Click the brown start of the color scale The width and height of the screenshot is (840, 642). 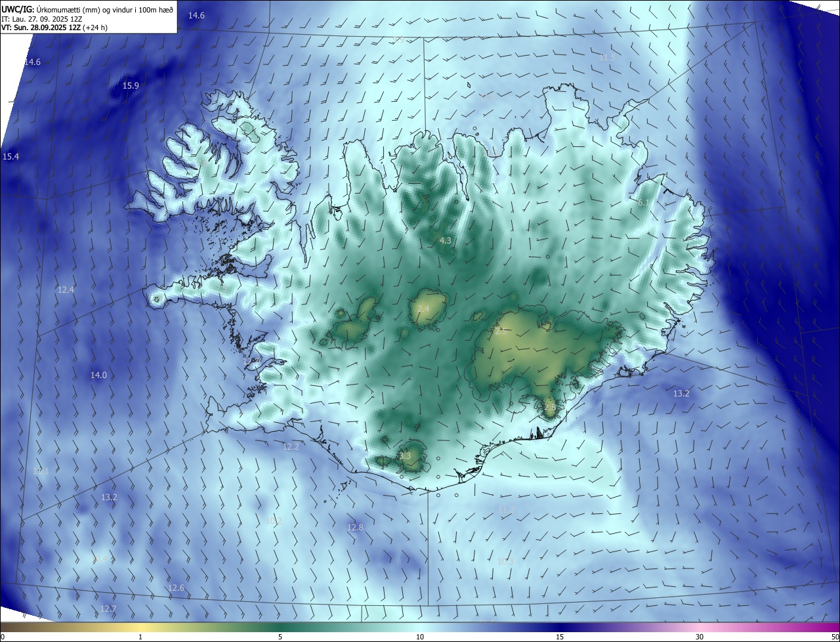click(13, 627)
